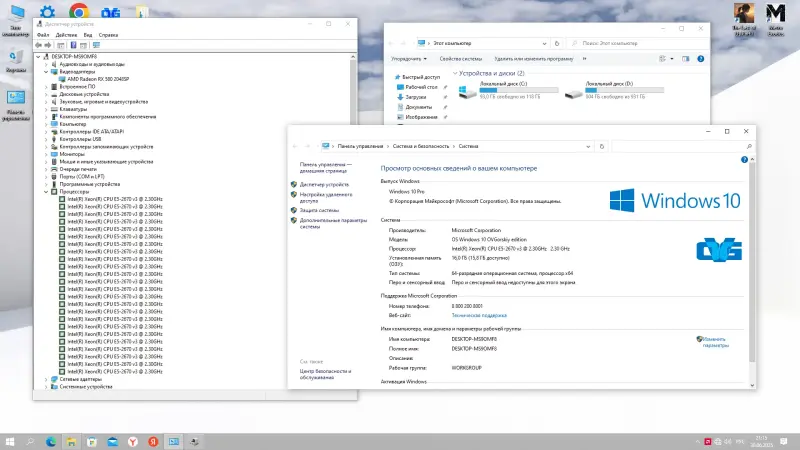The width and height of the screenshot is (800, 450).
Task: Open the address bar dropdown in Этот компьютер window
Action: click(x=544, y=43)
